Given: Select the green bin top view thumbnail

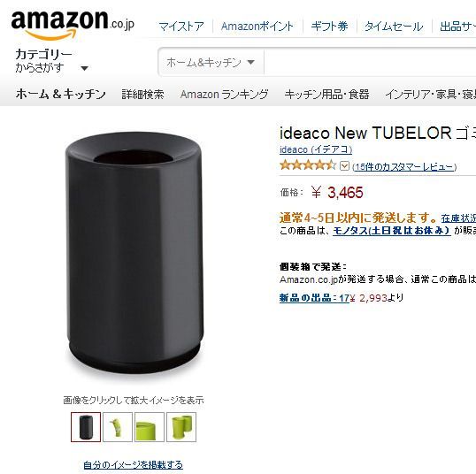Looking at the screenshot, I should pos(150,427).
